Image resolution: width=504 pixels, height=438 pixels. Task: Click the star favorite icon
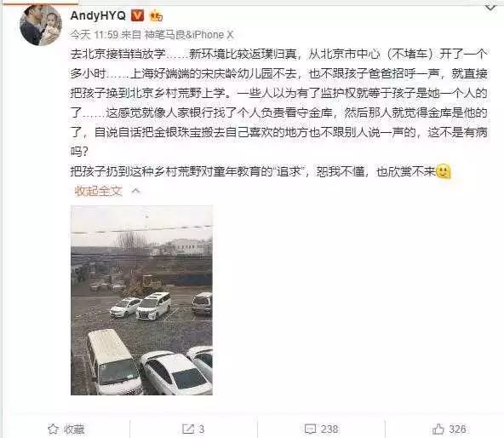tap(53, 429)
